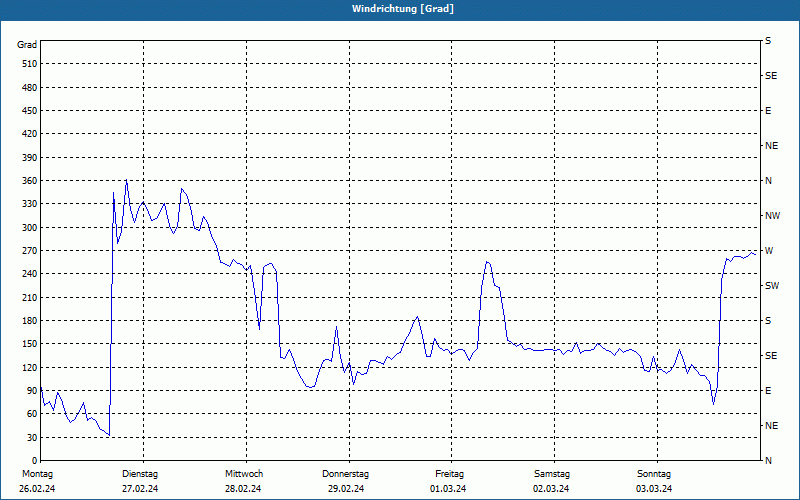Click the 120 value on the left axis
The height and width of the screenshot is (500, 800).
click(x=30, y=367)
